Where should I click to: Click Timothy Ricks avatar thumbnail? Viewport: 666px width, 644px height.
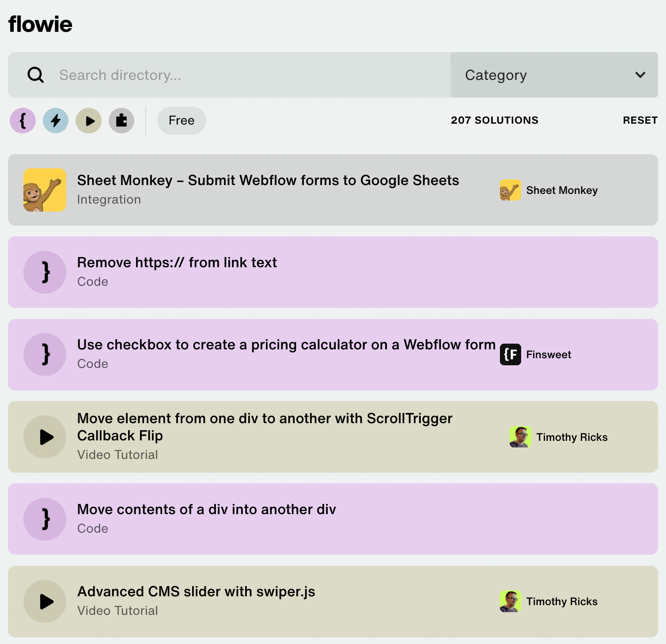point(520,437)
